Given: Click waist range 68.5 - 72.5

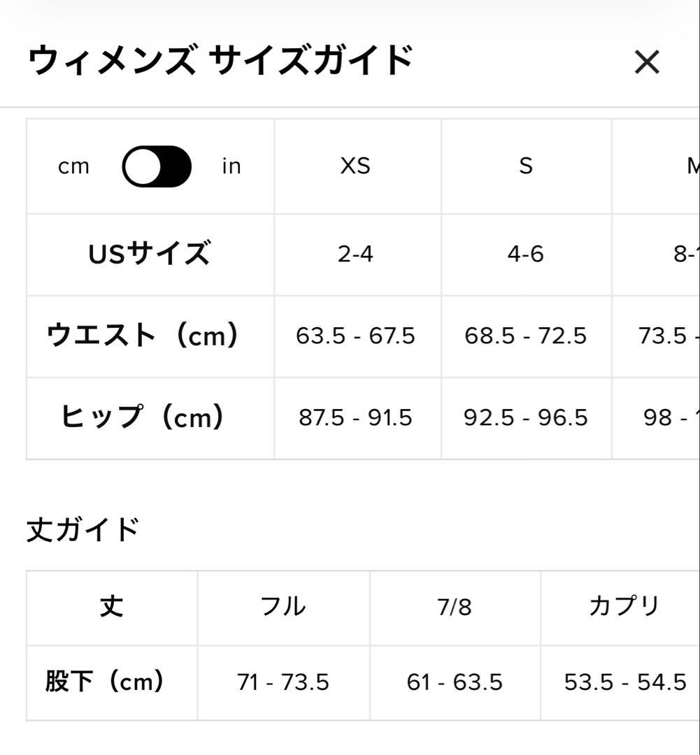Looking at the screenshot, I should click(x=526, y=336).
